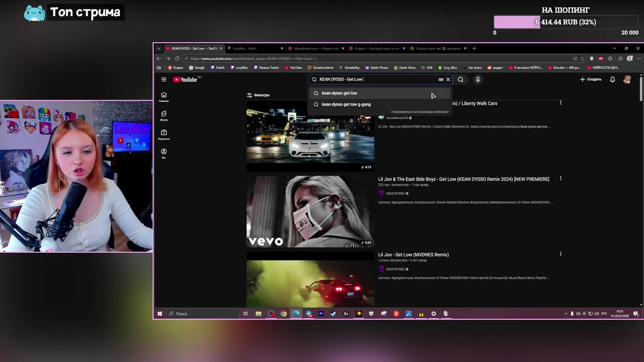Open DonatePay bookmark

[x=349, y=67]
